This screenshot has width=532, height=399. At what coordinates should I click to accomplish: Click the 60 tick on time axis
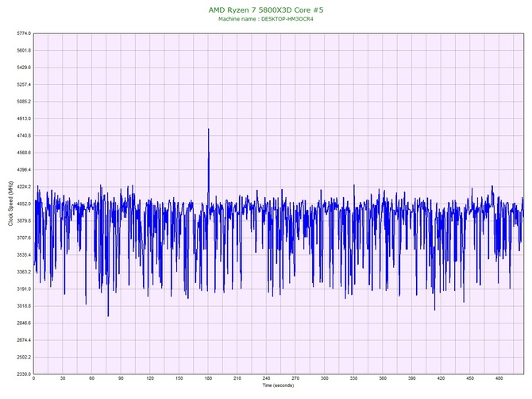[91, 378]
